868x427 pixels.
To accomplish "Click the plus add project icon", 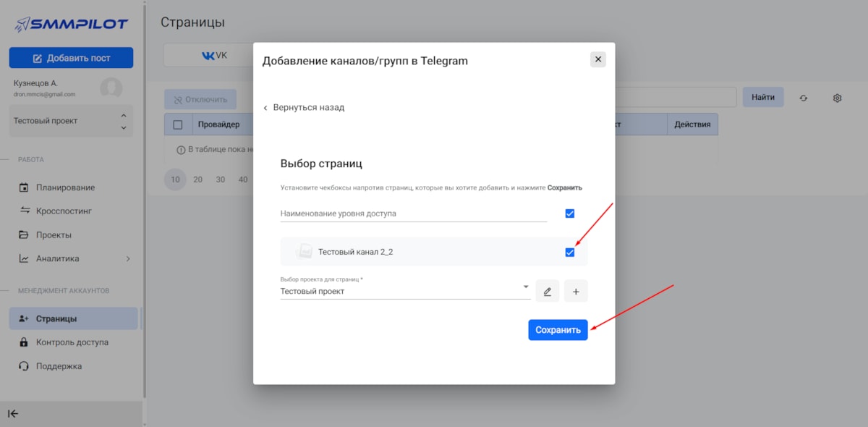I will click(x=576, y=291).
